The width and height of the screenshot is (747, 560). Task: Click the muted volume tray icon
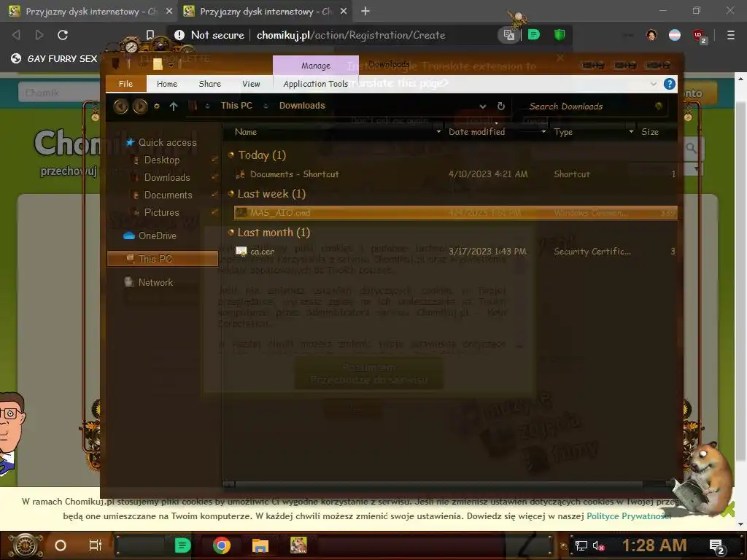[598, 545]
